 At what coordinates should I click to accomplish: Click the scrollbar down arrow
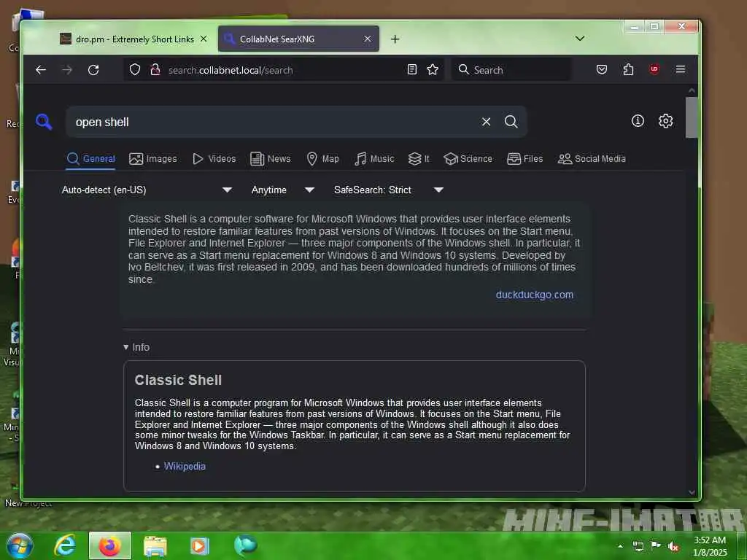pyautogui.click(x=692, y=492)
